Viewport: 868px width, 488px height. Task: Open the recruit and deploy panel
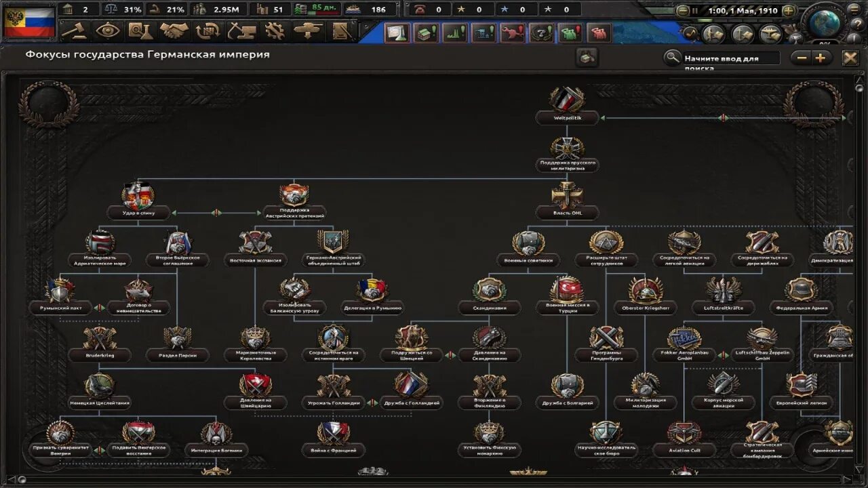coord(308,30)
